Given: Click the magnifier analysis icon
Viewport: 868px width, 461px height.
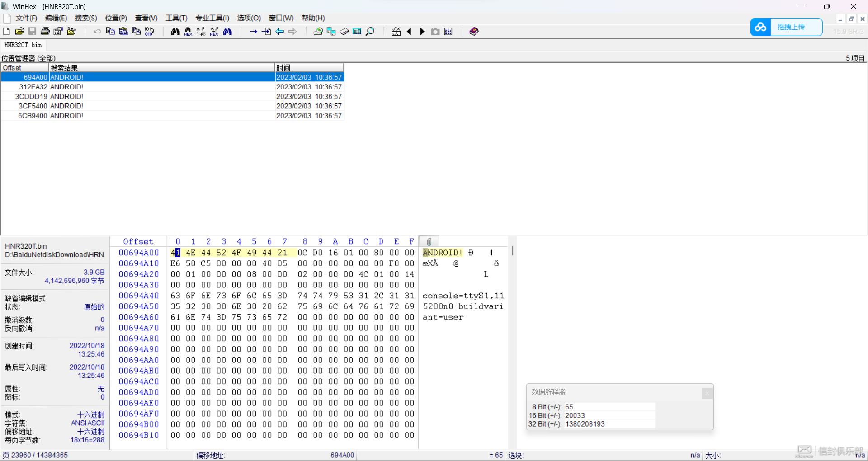Looking at the screenshot, I should pos(370,32).
